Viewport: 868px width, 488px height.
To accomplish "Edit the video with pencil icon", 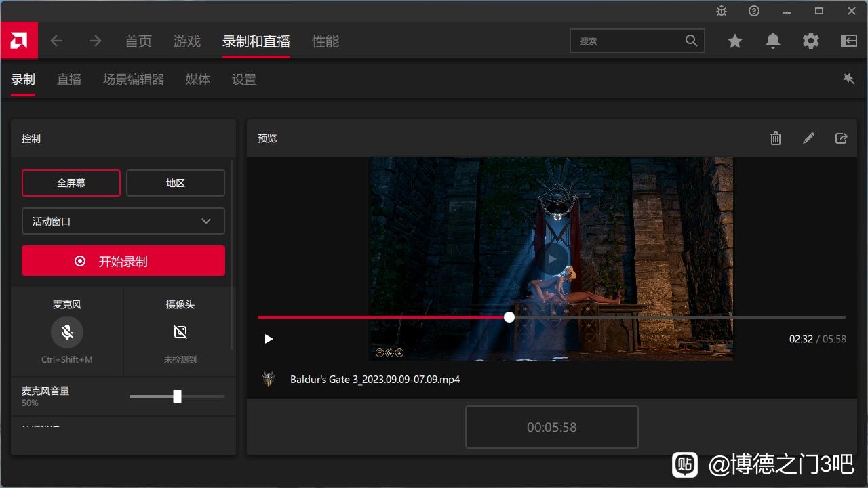I will tap(808, 138).
